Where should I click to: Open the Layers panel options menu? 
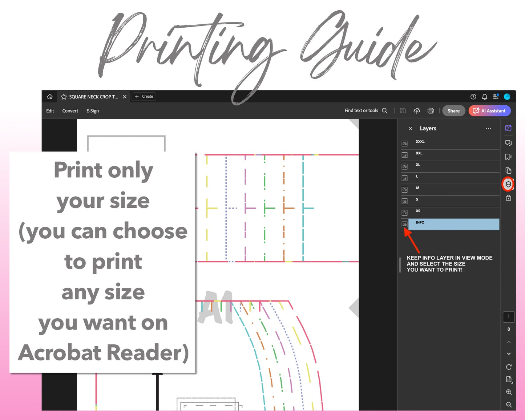tap(488, 128)
